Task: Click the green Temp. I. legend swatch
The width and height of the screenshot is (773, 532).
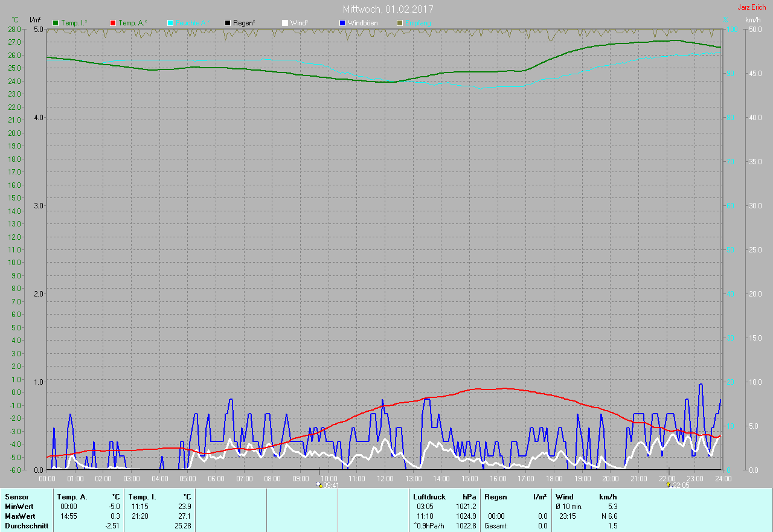Action: tap(56, 23)
